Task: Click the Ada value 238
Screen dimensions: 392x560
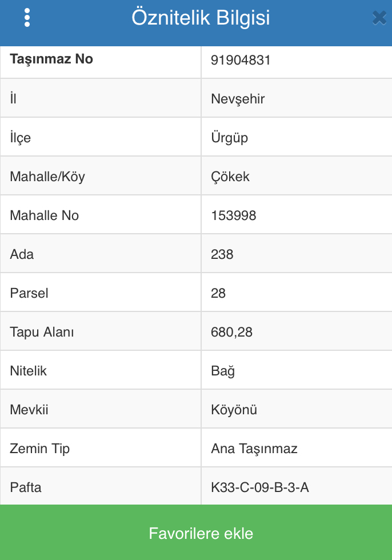Action: click(222, 254)
